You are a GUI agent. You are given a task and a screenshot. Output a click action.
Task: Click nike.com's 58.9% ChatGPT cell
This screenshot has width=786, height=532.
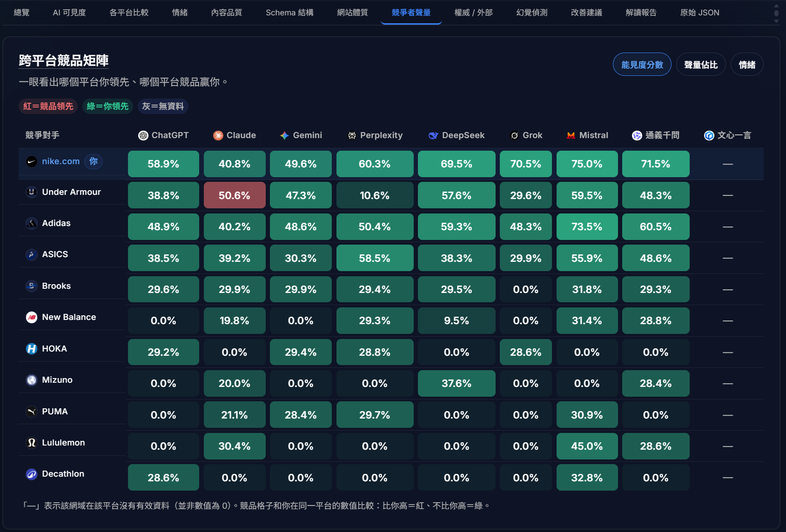click(x=163, y=164)
